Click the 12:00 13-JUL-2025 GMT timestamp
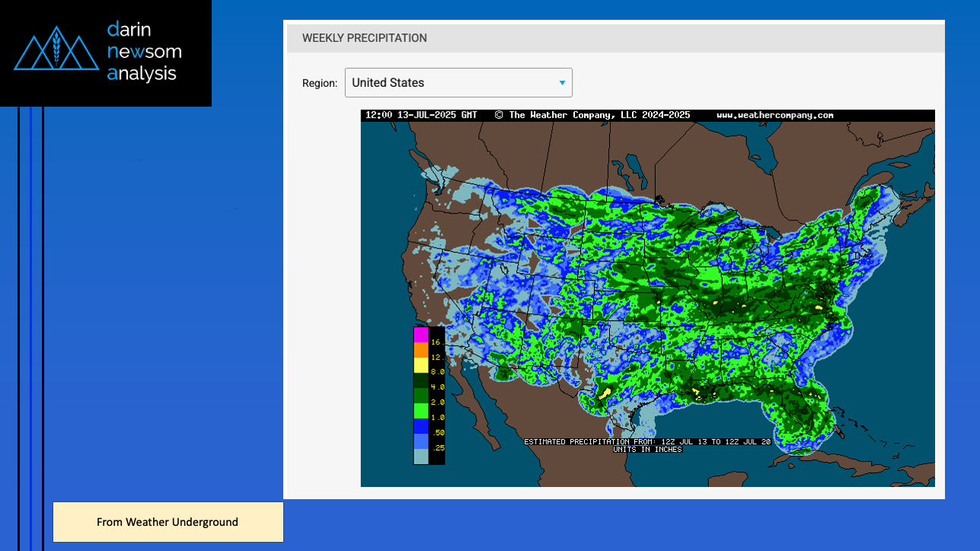 pyautogui.click(x=421, y=116)
